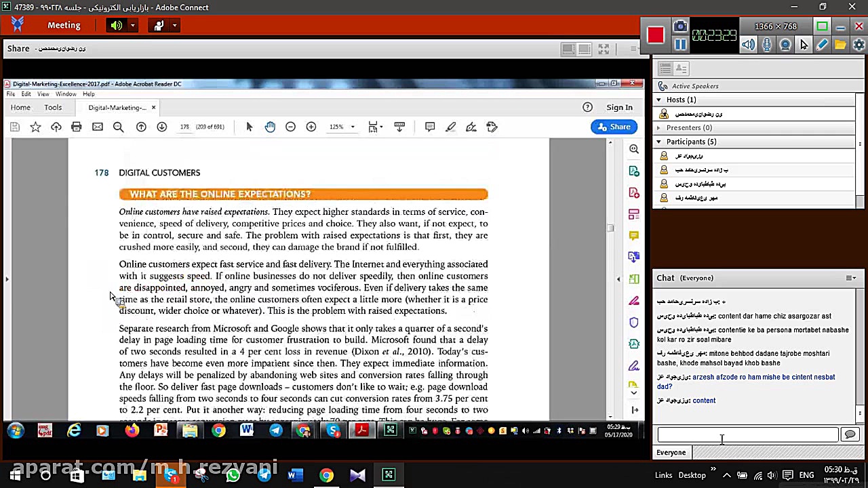The width and height of the screenshot is (868, 488).
Task: Open the Adobe Connect Meeting menu
Action: coord(64,25)
